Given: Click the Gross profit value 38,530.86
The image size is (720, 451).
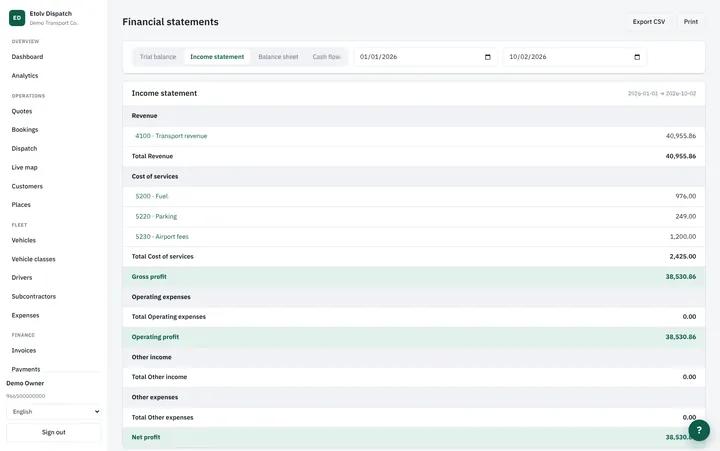Looking at the screenshot, I should tap(681, 276).
